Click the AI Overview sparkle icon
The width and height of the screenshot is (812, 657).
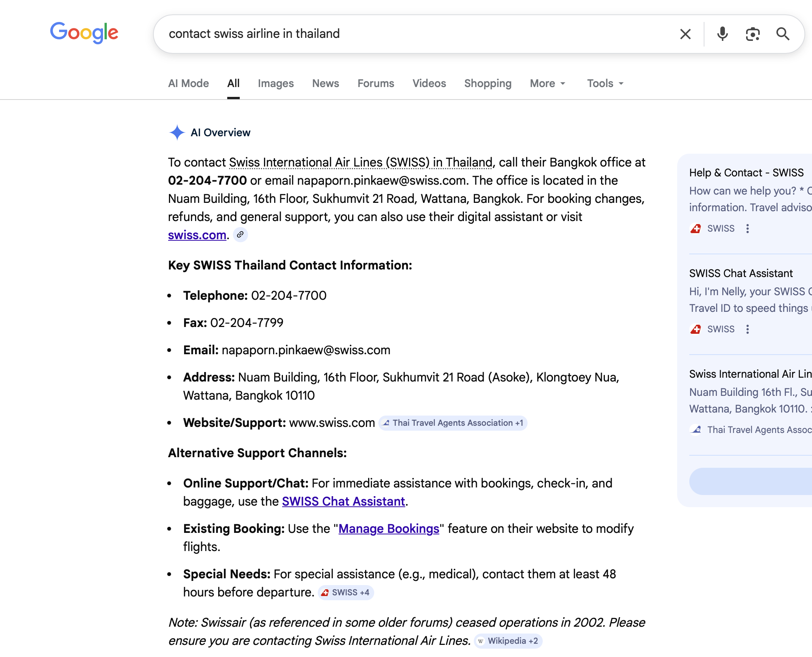point(177,132)
